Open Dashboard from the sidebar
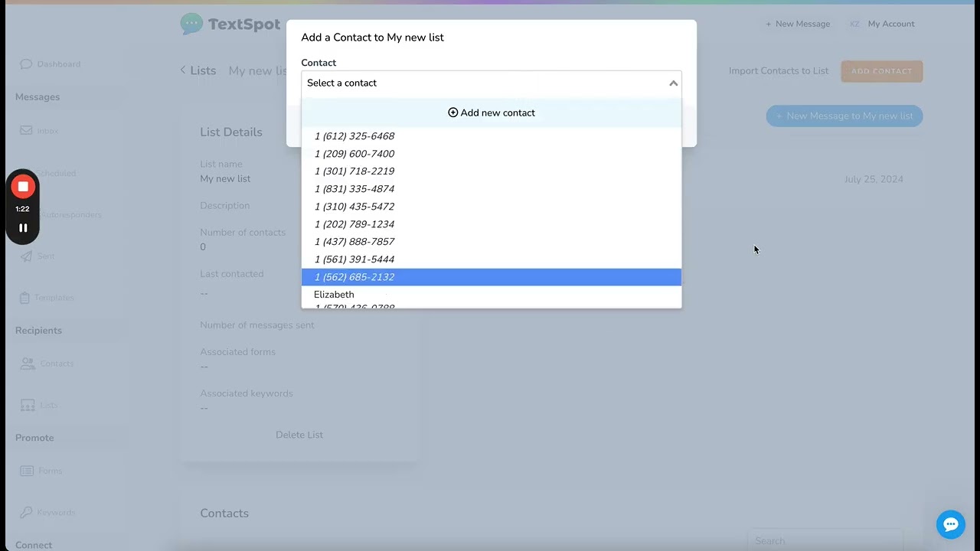Viewport: 980px width, 551px height. (51, 64)
